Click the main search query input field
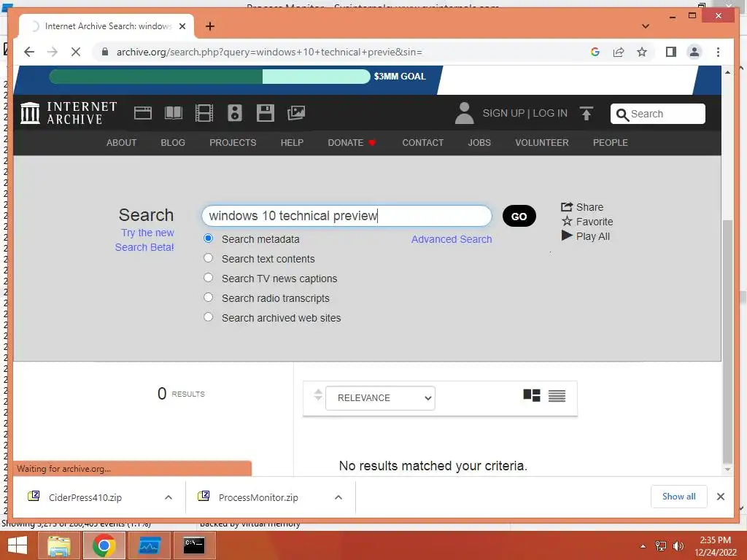The height and width of the screenshot is (560, 747). pos(347,216)
